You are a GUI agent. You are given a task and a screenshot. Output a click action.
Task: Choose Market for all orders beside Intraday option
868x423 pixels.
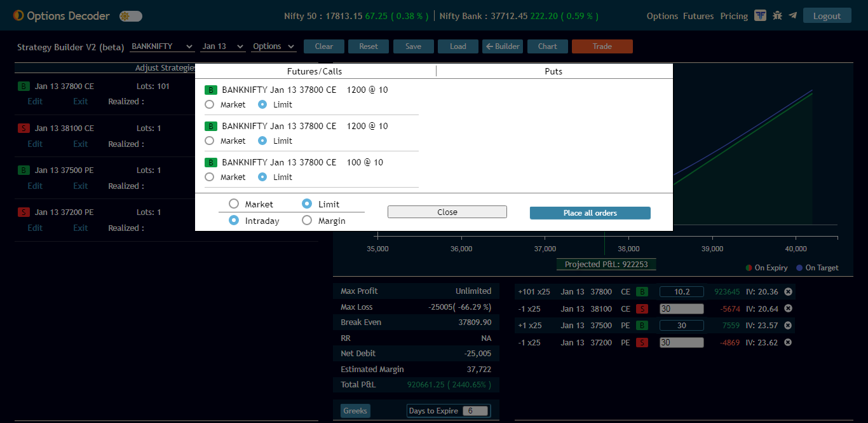tap(234, 204)
